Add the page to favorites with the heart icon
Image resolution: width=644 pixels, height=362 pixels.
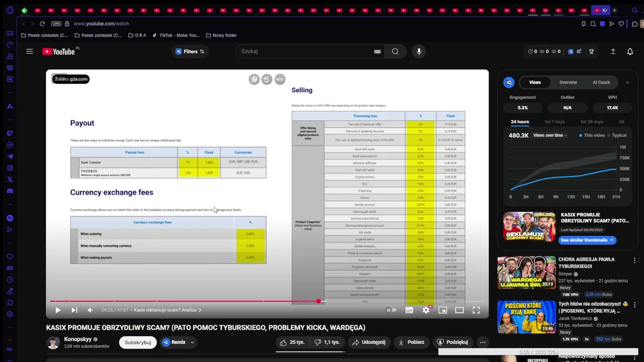coord(621,24)
